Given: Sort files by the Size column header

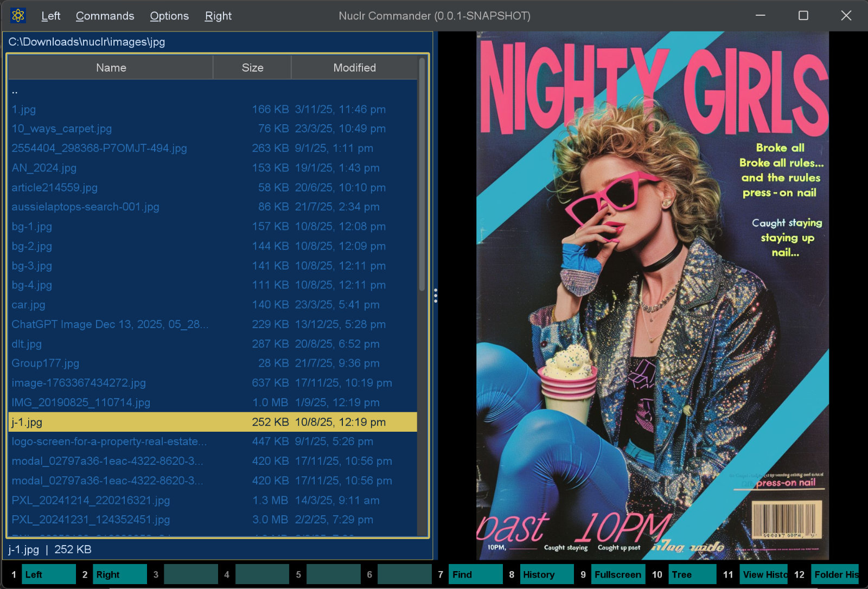Looking at the screenshot, I should [252, 67].
